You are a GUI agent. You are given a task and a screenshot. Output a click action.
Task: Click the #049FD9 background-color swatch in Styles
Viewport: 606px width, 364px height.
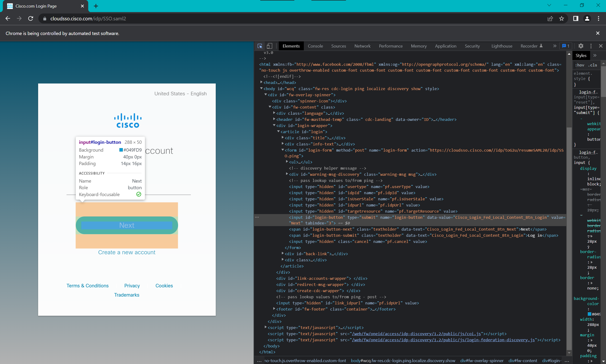[x=590, y=314]
